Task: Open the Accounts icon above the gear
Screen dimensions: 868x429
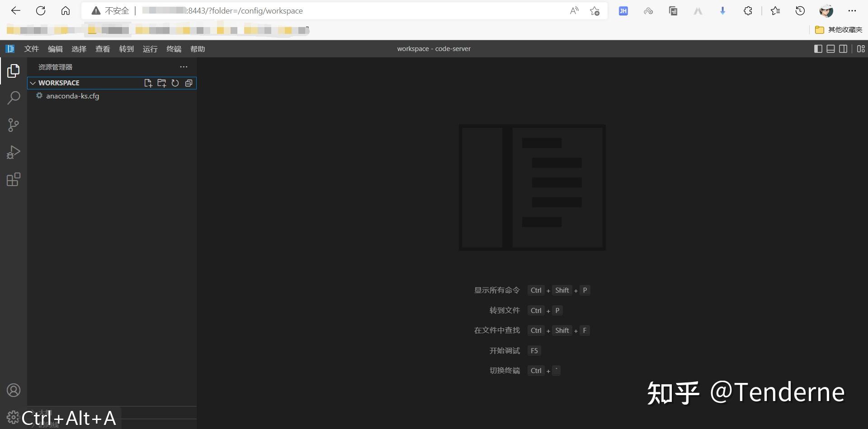Action: click(13, 390)
